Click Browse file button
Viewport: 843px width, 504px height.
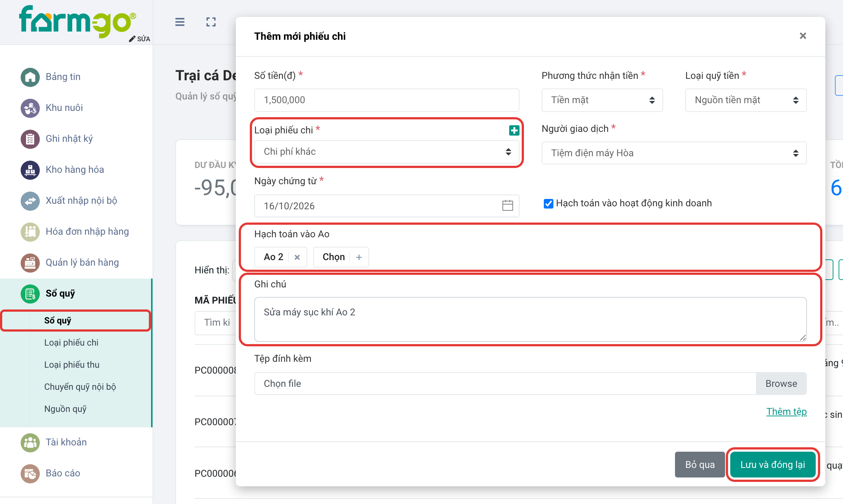(x=781, y=384)
